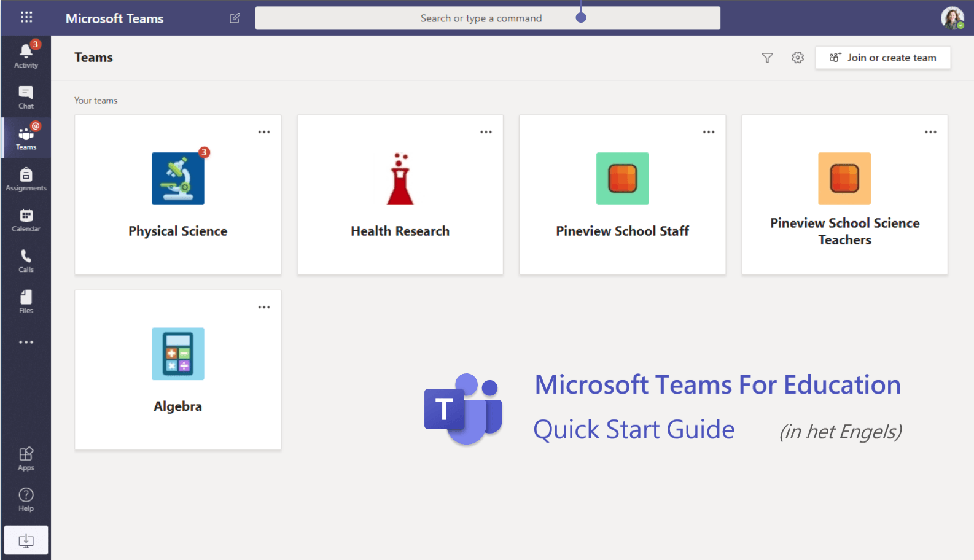Click the Health Research flask icon
The height and width of the screenshot is (560, 974).
click(400, 179)
